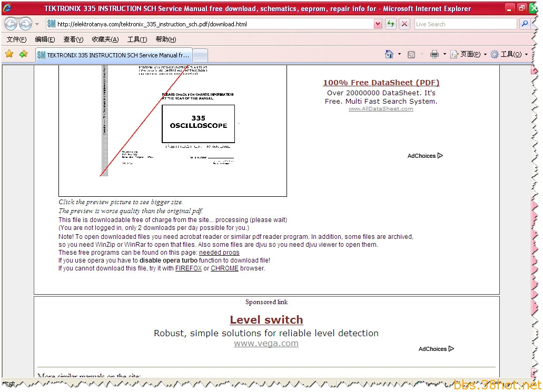Open the 帮助(H) menu
The height and width of the screenshot is (392, 543).
(165, 39)
